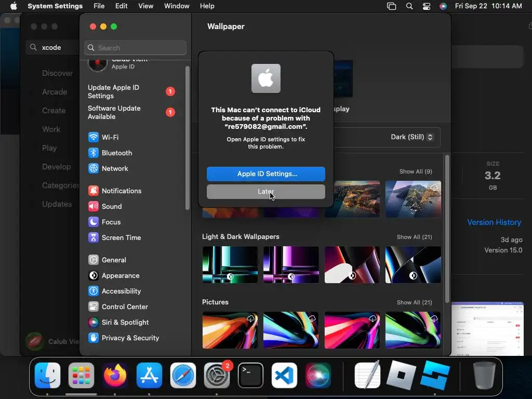Dismiss dialog with Later button
The image size is (532, 399).
point(266,192)
